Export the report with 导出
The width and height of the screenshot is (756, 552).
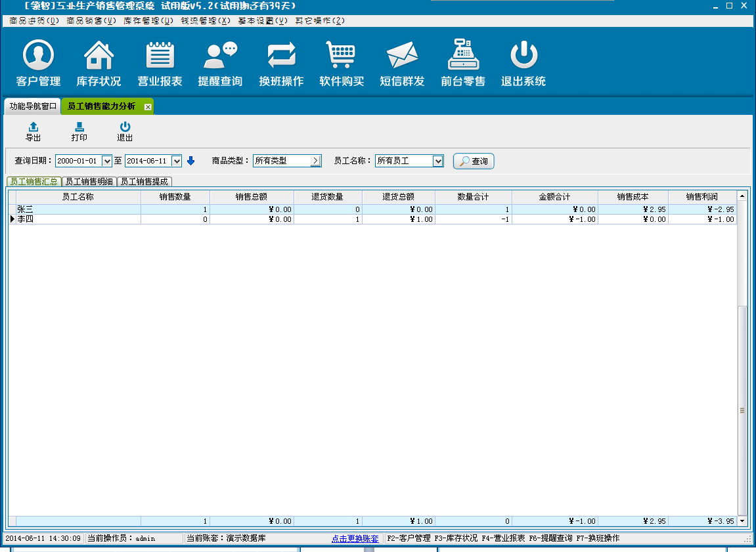(x=33, y=131)
